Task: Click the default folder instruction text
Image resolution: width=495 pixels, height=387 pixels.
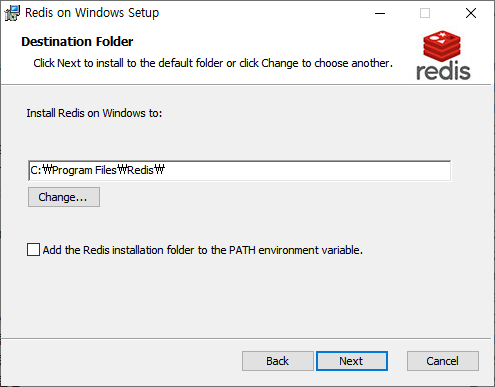Action: point(213,63)
